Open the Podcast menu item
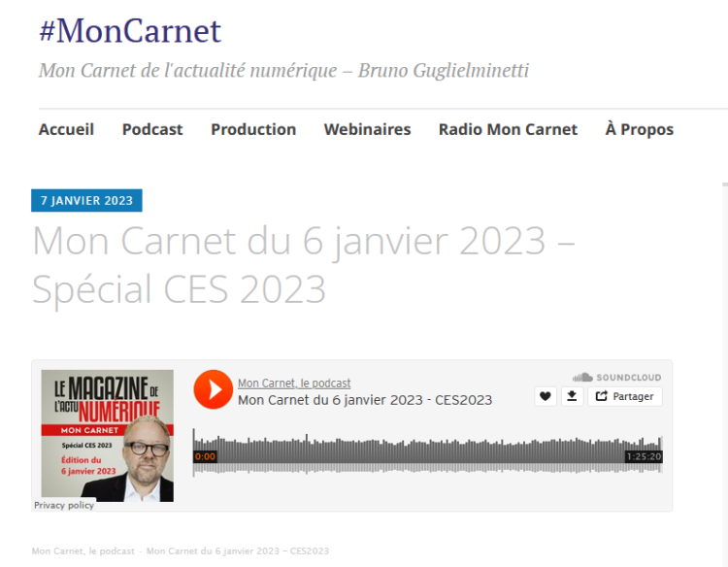Viewport: 728px width, 567px height. [x=152, y=129]
